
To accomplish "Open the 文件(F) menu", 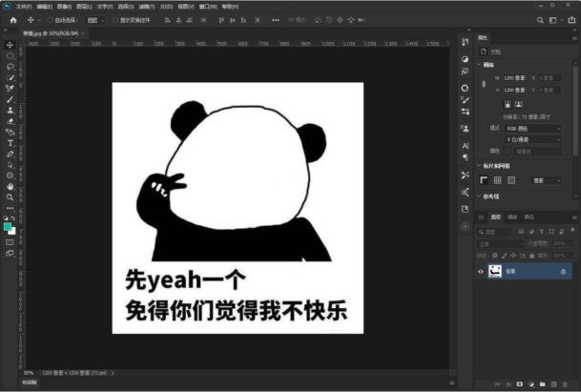I will tap(24, 7).
